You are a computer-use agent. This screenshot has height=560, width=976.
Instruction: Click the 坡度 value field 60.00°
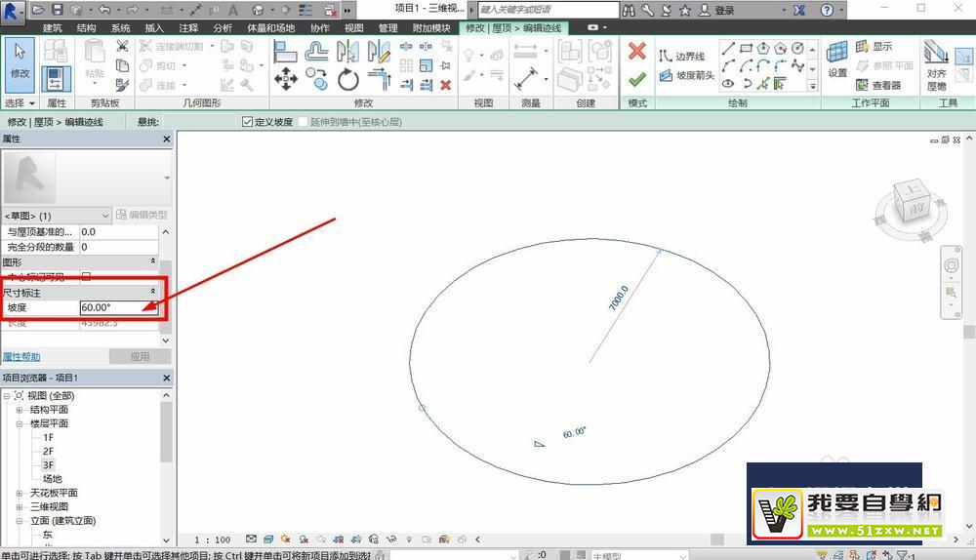pyautogui.click(x=119, y=307)
